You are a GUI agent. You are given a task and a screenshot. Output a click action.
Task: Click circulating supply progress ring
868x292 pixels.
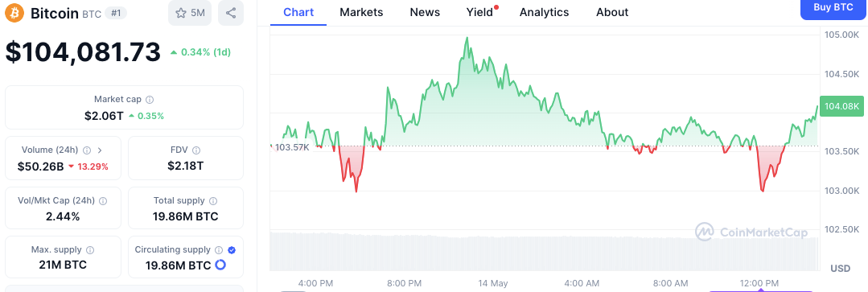(x=220, y=265)
